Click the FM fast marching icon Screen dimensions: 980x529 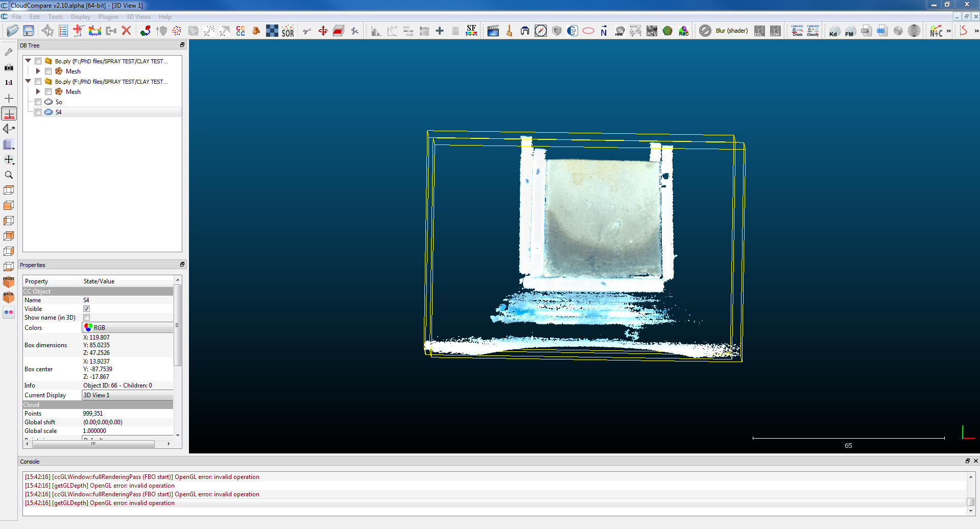850,31
